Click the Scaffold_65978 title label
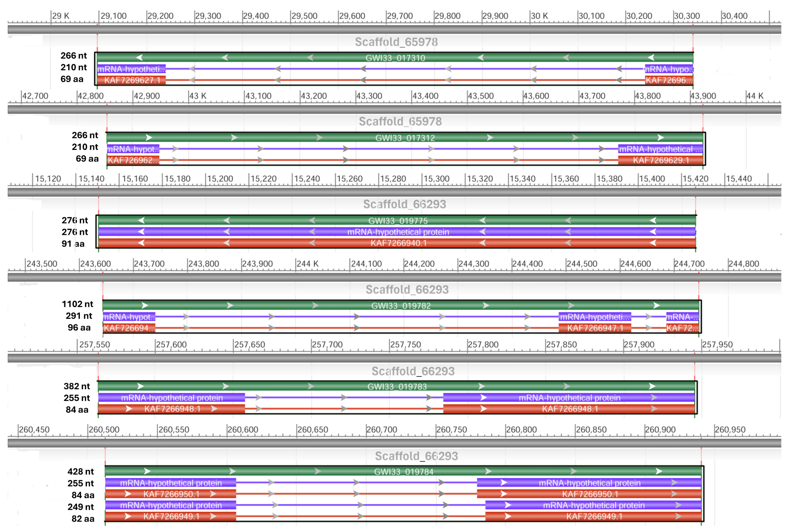 pyautogui.click(x=396, y=43)
